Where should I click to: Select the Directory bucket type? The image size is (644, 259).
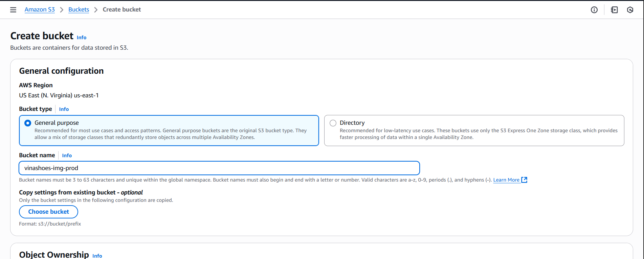click(333, 123)
